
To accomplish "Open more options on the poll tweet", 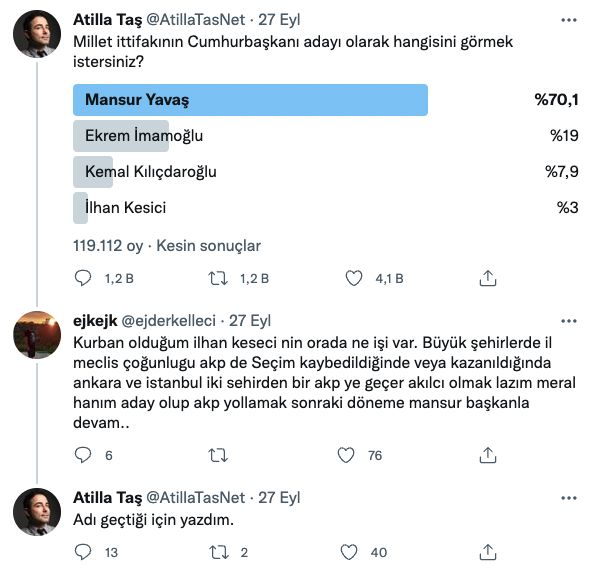I will point(569,20).
